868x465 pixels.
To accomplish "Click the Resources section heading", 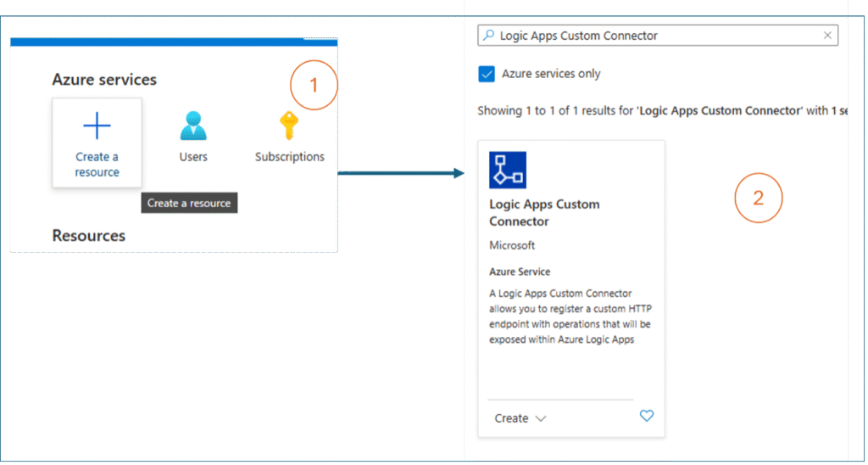I will 88,236.
